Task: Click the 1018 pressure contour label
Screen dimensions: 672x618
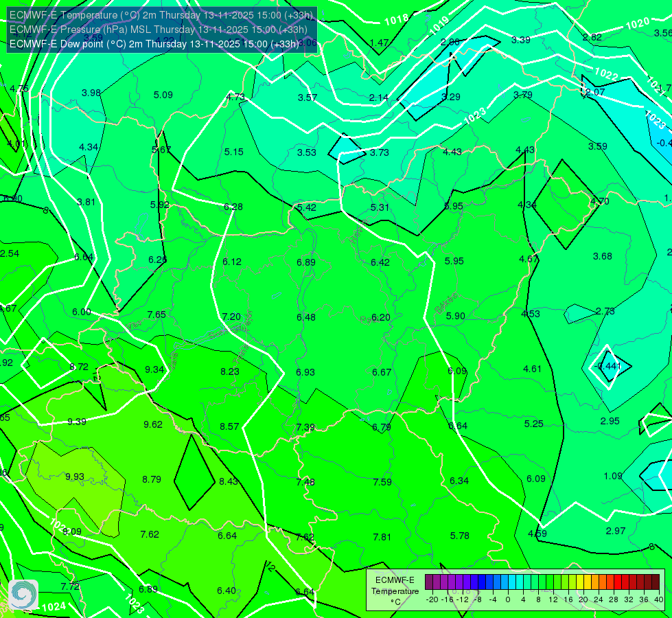Action: [397, 20]
